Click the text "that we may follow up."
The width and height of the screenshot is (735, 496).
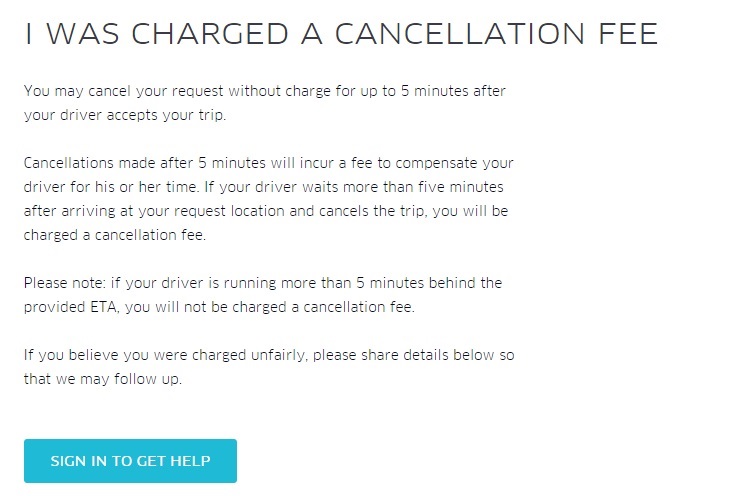point(103,379)
